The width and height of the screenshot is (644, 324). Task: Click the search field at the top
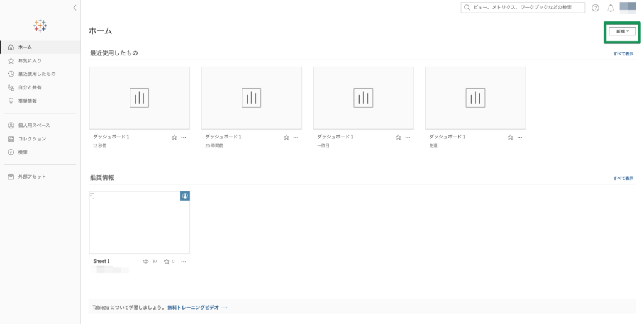tap(523, 8)
